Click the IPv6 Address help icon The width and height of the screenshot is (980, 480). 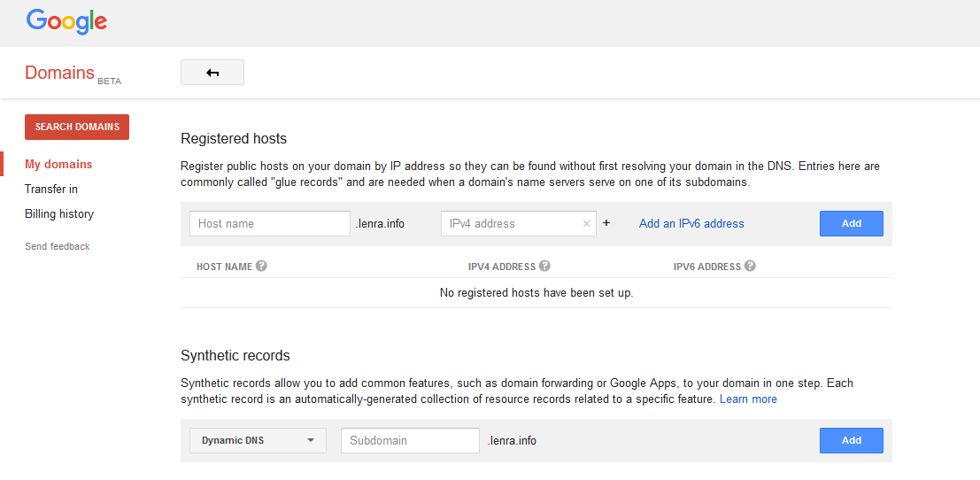point(750,266)
